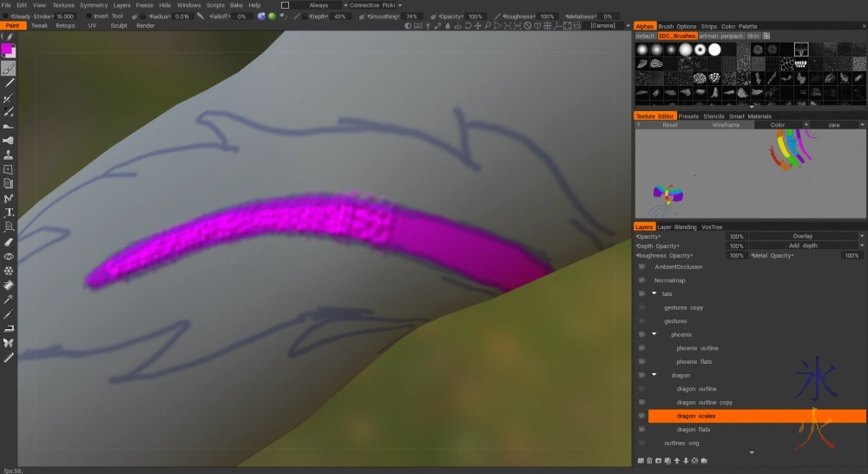This screenshot has height=474, width=868.
Task: Click the Wireframe button in Texture Editor
Action: click(x=726, y=125)
